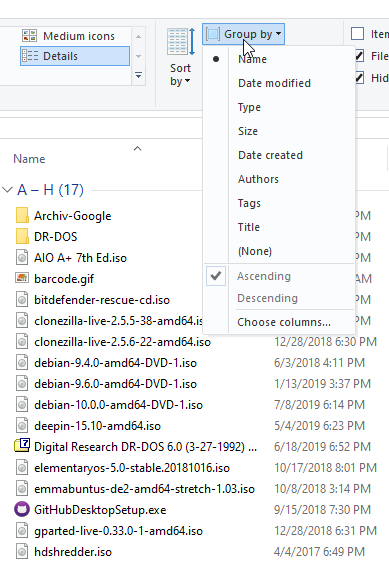
Task: Group files by Size
Action: [x=248, y=131]
